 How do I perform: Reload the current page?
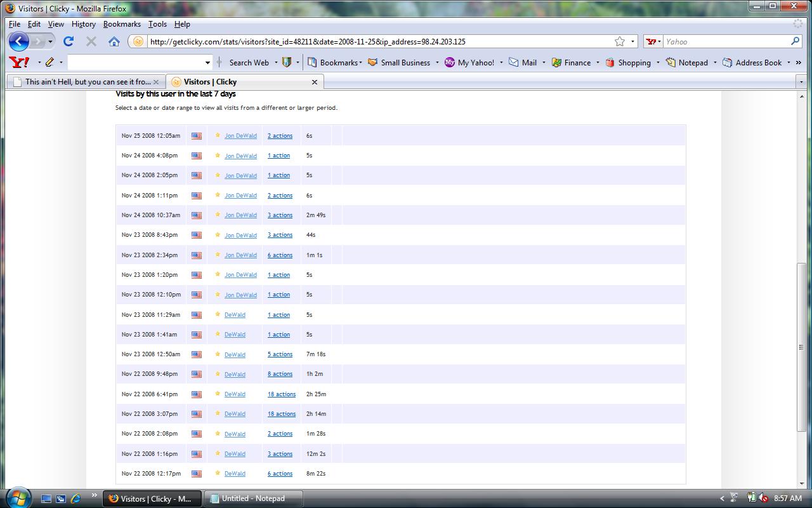click(69, 42)
